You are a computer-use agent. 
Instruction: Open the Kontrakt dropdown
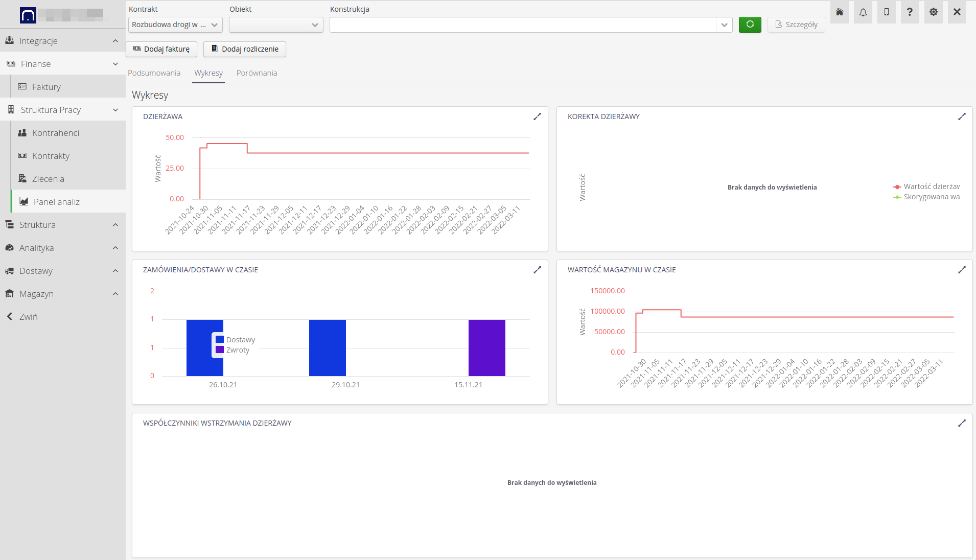click(175, 25)
